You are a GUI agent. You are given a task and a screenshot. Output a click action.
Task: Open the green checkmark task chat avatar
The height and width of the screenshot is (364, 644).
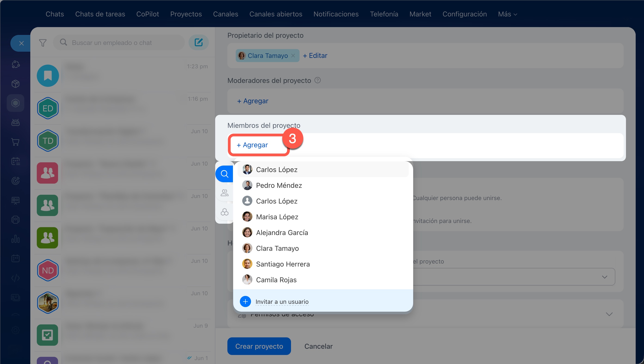(47, 335)
